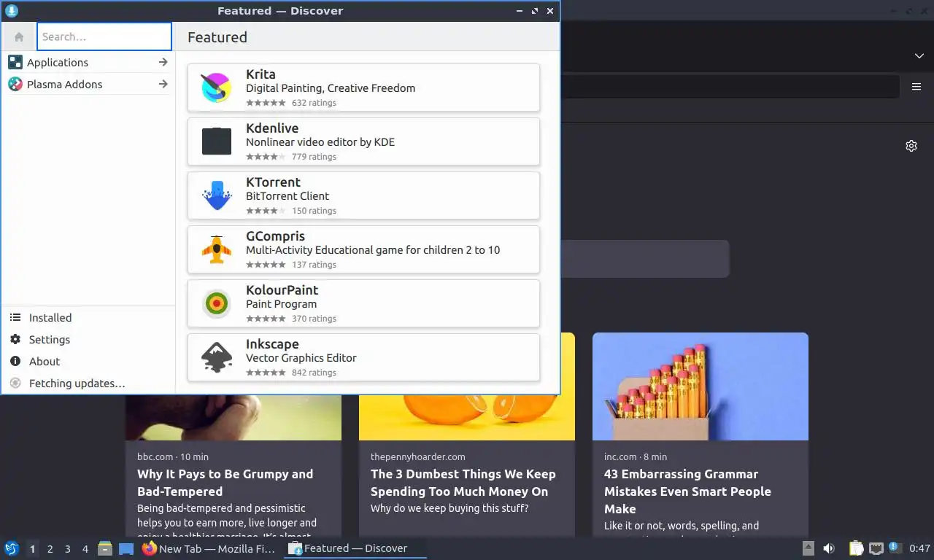Open the Installed page in Discover
The width and height of the screenshot is (934, 560).
click(88, 318)
